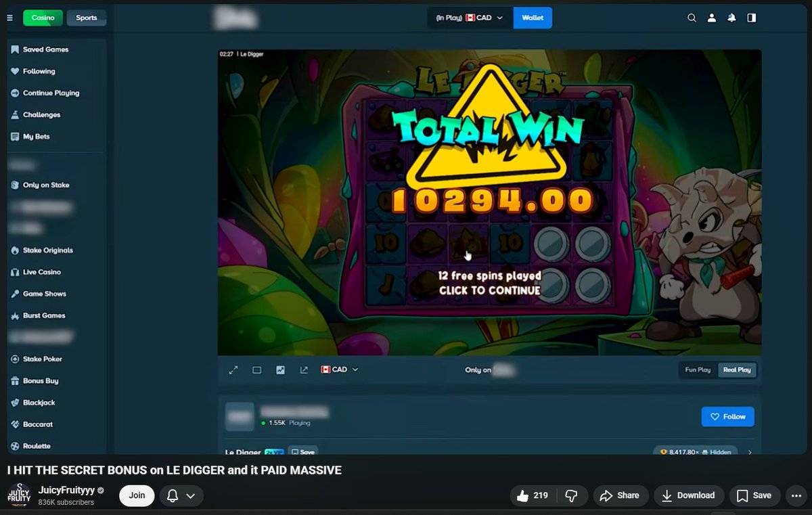Click the Live Casino icon
This screenshot has width=812, height=515.
16,272
